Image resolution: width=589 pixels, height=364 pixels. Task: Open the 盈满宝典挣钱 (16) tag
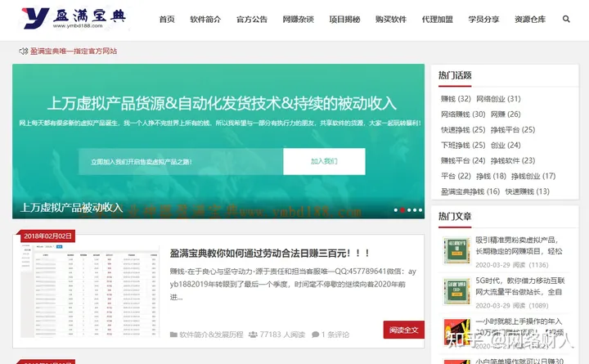coord(470,191)
